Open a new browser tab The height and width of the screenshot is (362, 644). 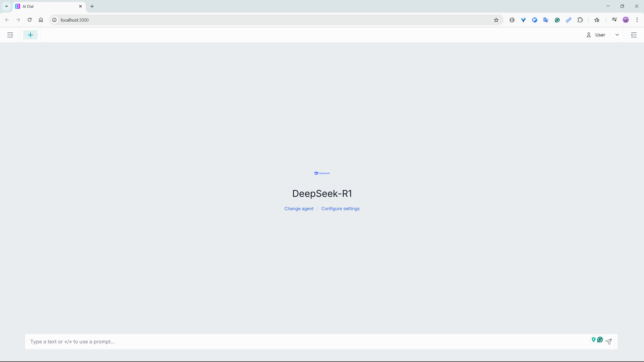92,6
